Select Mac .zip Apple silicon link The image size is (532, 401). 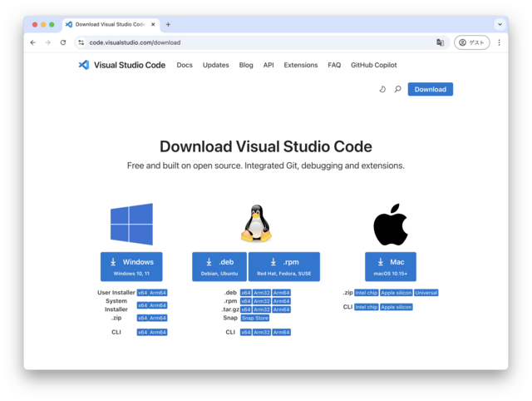click(396, 293)
